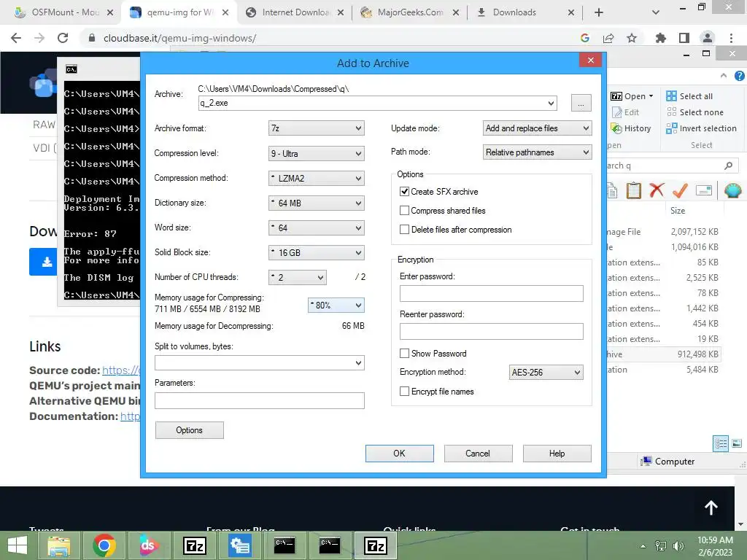Image resolution: width=747 pixels, height=560 pixels.
Task: Click the clipboard paste toolbar icon
Action: (634, 190)
